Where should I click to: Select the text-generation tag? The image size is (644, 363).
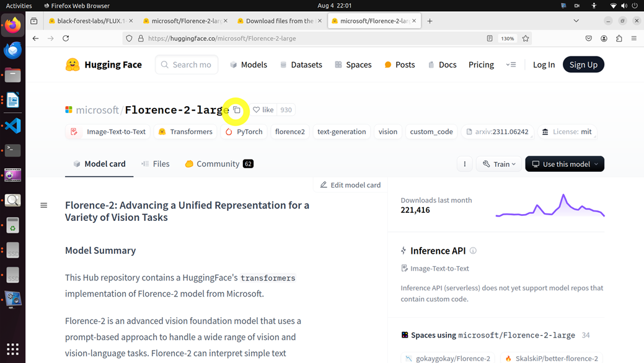coord(342,132)
